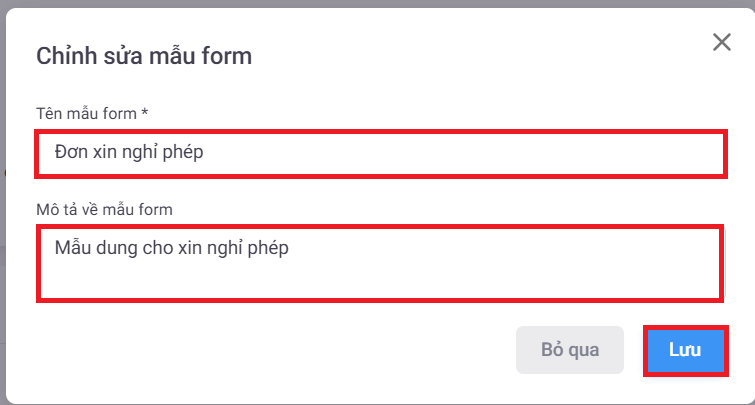
Task: Click the Mô tả về mẫu form label
Action: (104, 209)
